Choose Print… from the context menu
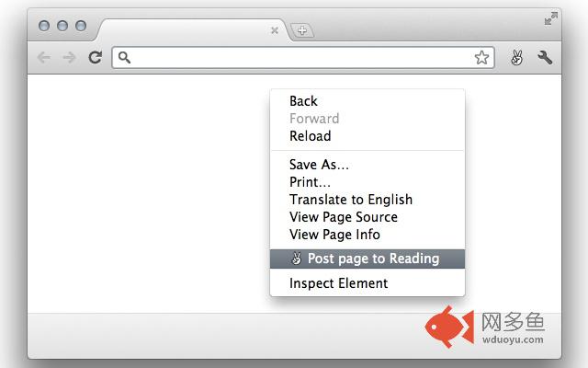588x368 pixels. click(x=310, y=182)
